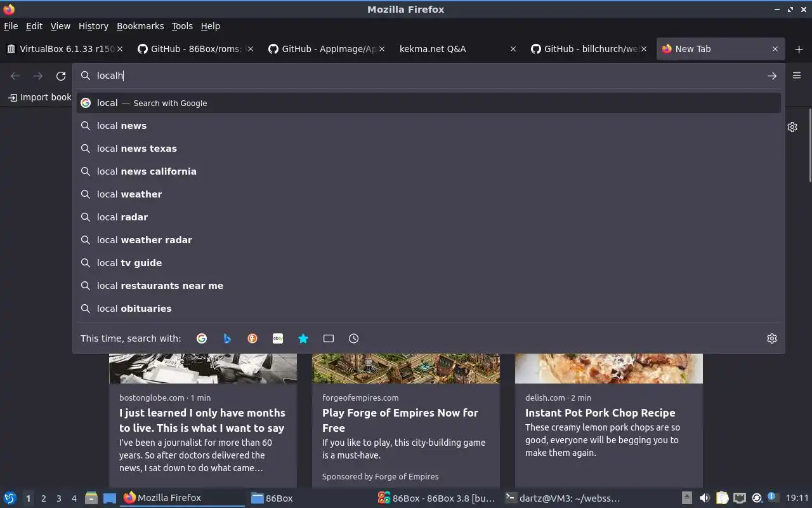
Task: Select the 'local — Search with Google' suggestion
Action: (429, 103)
